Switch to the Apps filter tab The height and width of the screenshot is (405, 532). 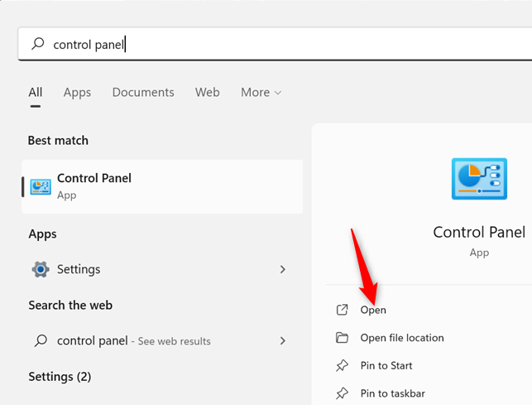[77, 93]
